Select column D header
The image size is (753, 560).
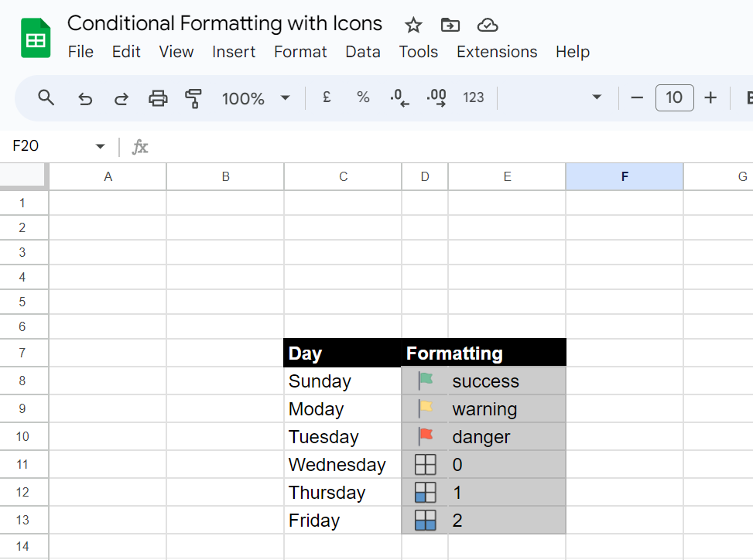coord(425,177)
